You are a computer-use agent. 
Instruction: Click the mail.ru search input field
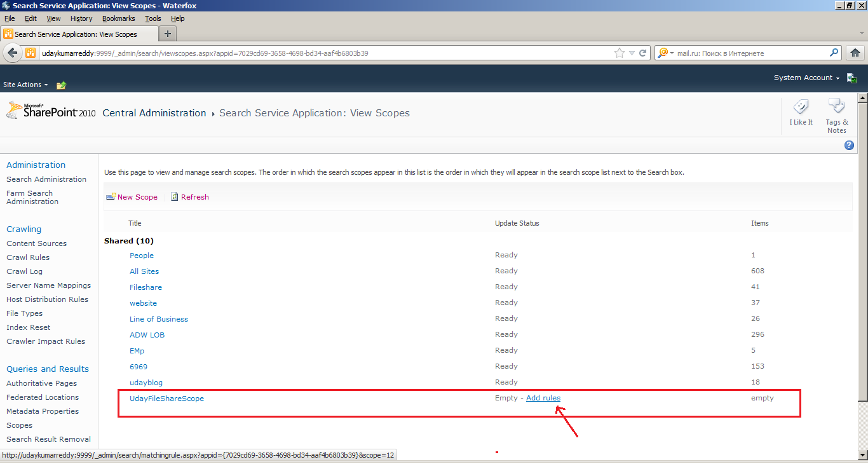pyautogui.click(x=752, y=53)
